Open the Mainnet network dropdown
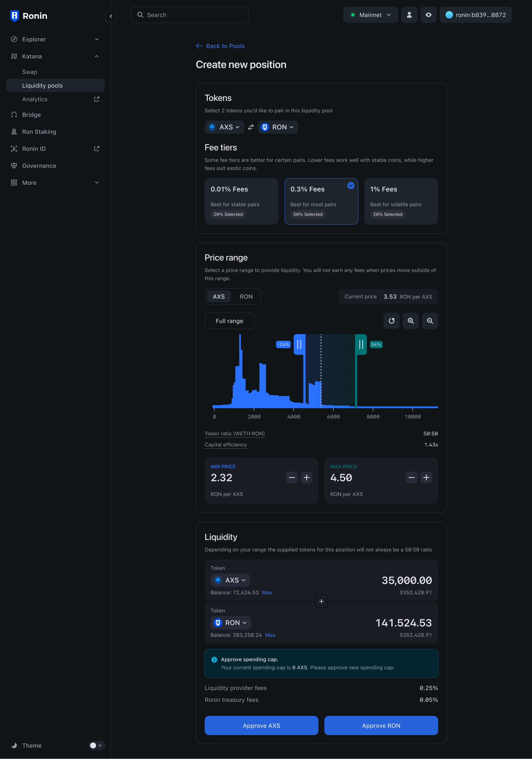Image resolution: width=532 pixels, height=759 pixels. [370, 15]
